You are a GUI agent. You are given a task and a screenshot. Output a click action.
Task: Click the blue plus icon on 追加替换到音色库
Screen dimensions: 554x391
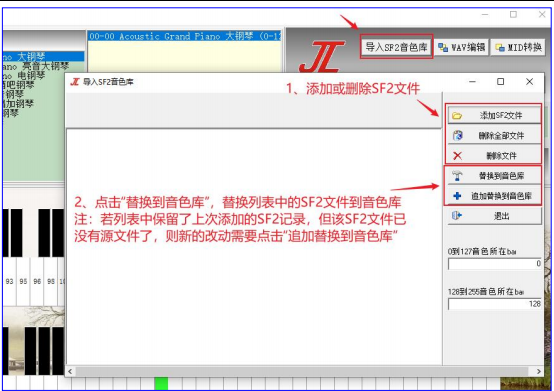[457, 196]
